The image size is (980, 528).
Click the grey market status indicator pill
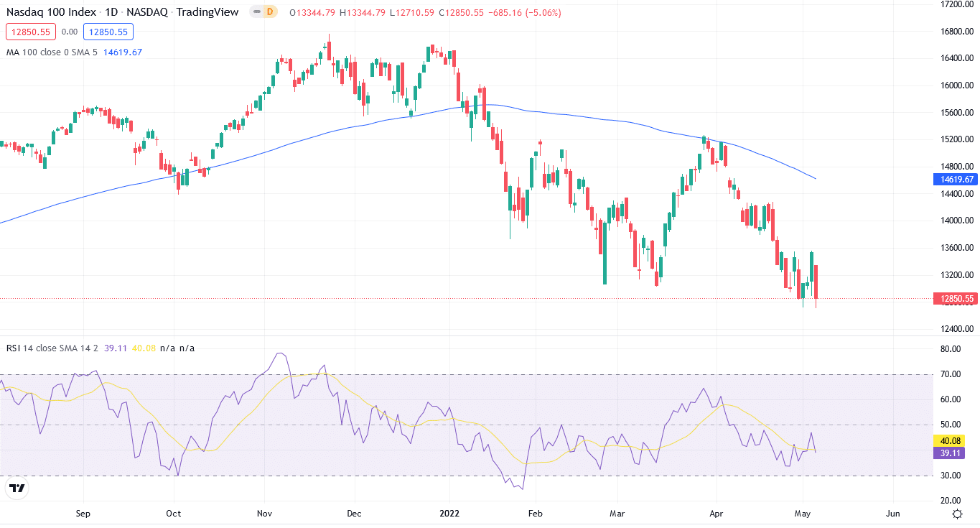pyautogui.click(x=256, y=12)
